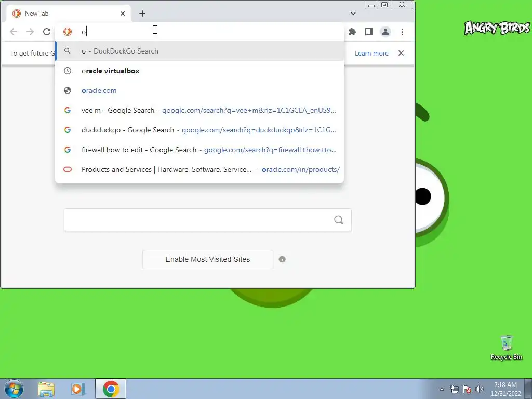The image size is (532, 399).
Task: Click the red Oracle favicon in suggestions
Action: (x=68, y=169)
